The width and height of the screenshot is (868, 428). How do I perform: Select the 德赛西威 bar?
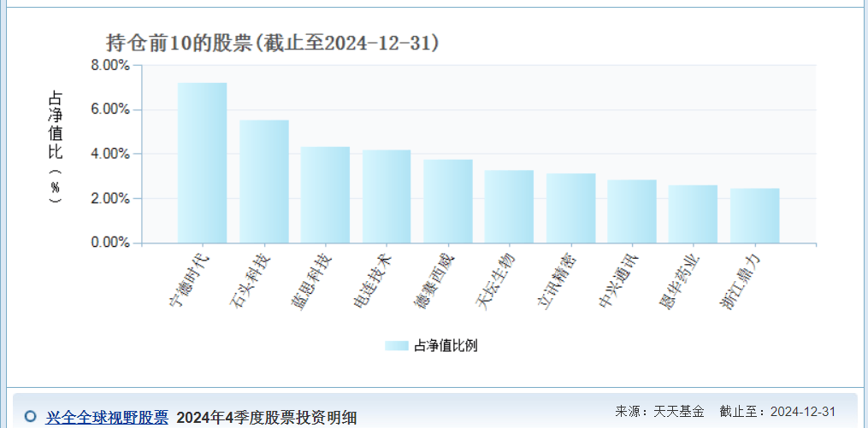click(447, 202)
